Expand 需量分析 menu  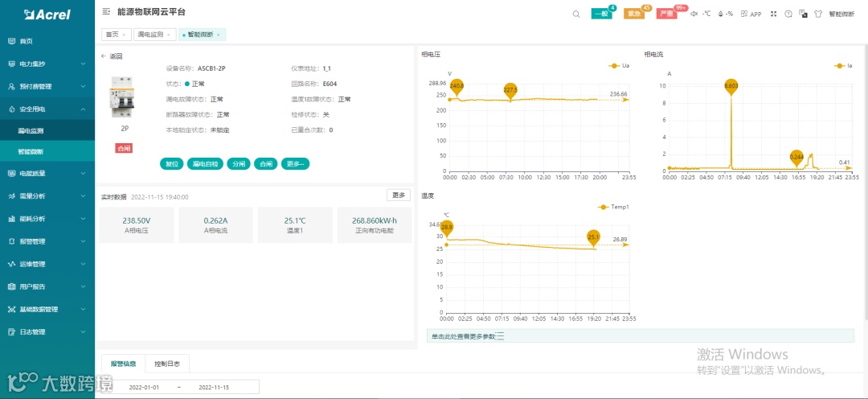tap(47, 196)
